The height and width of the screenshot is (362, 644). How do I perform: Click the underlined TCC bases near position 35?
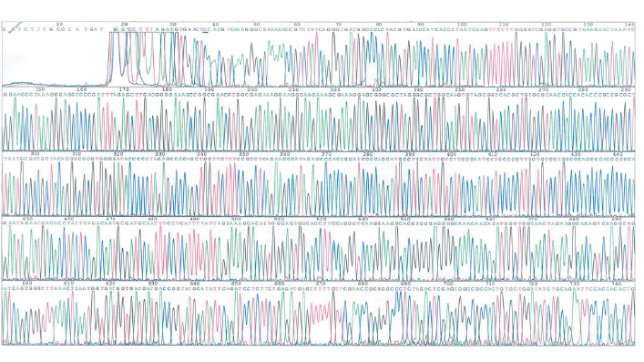(x=204, y=29)
